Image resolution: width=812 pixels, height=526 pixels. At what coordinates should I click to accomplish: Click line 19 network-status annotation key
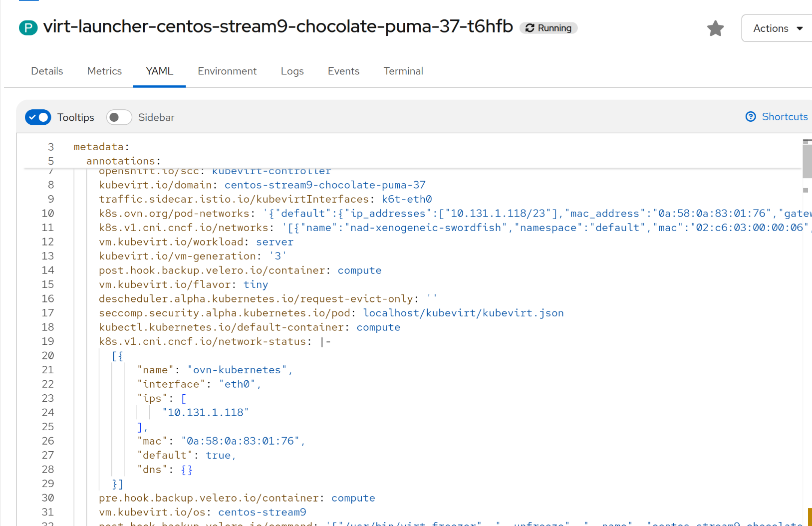pyautogui.click(x=202, y=341)
